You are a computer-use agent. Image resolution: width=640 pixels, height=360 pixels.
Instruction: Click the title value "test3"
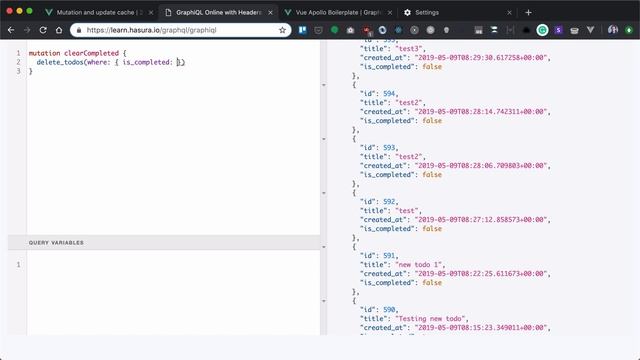pyautogui.click(x=409, y=49)
